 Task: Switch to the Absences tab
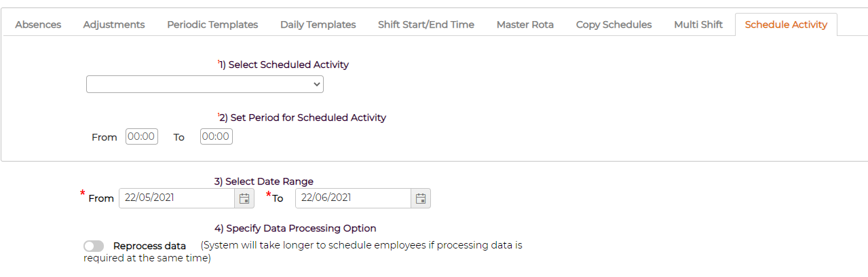coord(38,24)
